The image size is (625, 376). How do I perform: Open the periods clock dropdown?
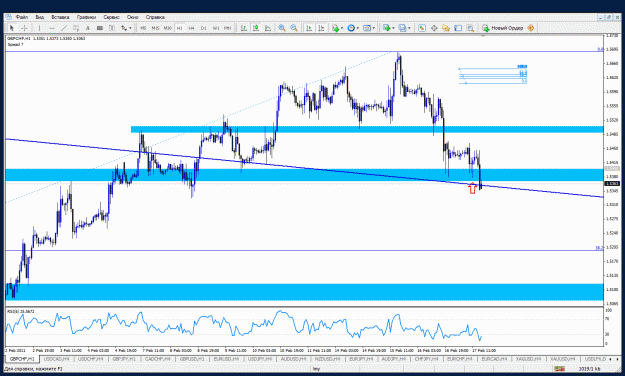point(353,28)
